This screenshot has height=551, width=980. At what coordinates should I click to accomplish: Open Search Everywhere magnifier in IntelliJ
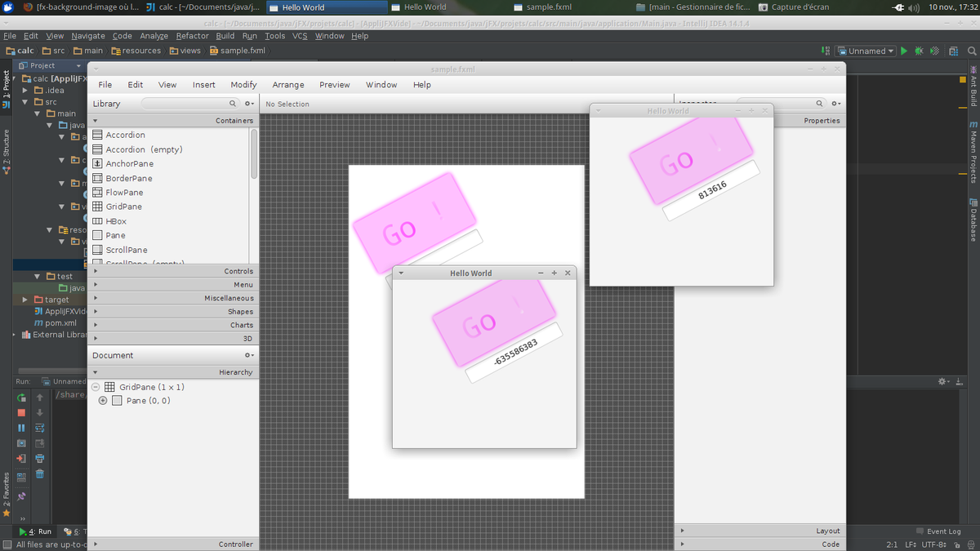972,51
